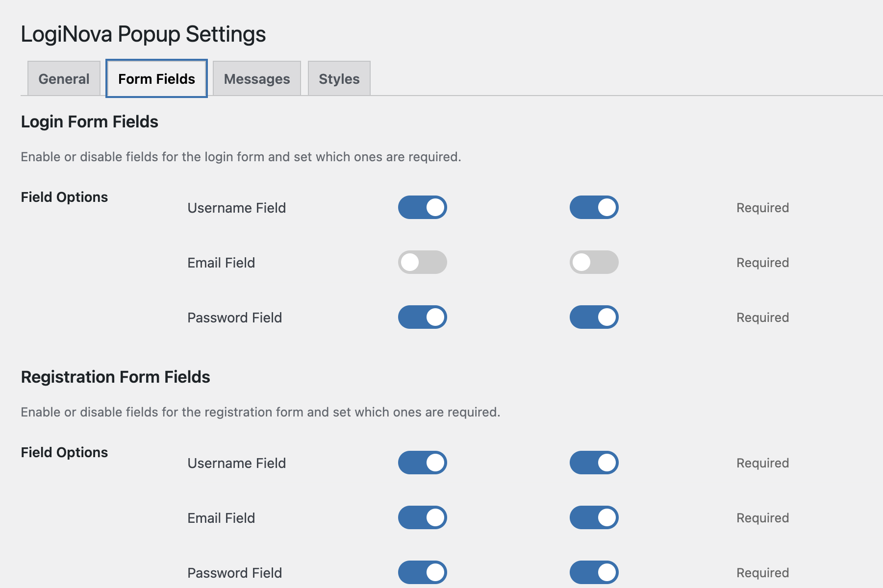Turn off Required for registration Email Field
The height and width of the screenshot is (588, 883).
pyautogui.click(x=594, y=517)
